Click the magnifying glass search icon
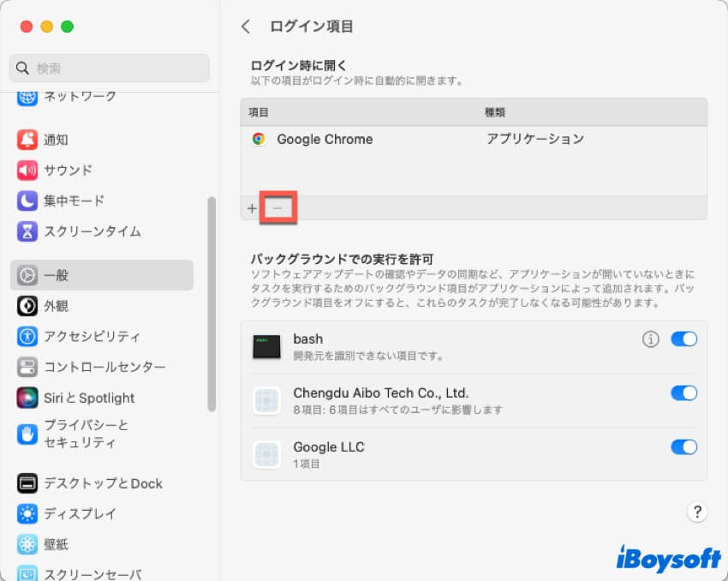 click(x=22, y=69)
